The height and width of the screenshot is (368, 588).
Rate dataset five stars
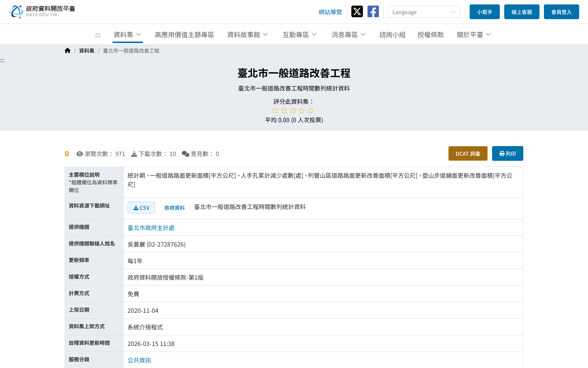[311, 110]
